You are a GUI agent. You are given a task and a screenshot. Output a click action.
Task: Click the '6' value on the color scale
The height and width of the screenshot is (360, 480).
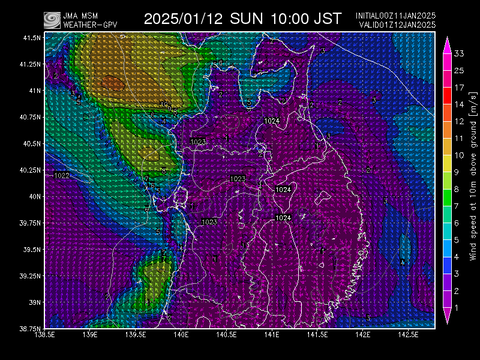click(x=456, y=223)
